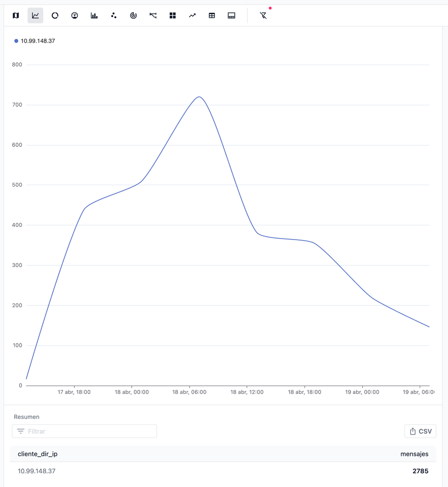
Task: Switch to gauge visualization
Action: 75,16
